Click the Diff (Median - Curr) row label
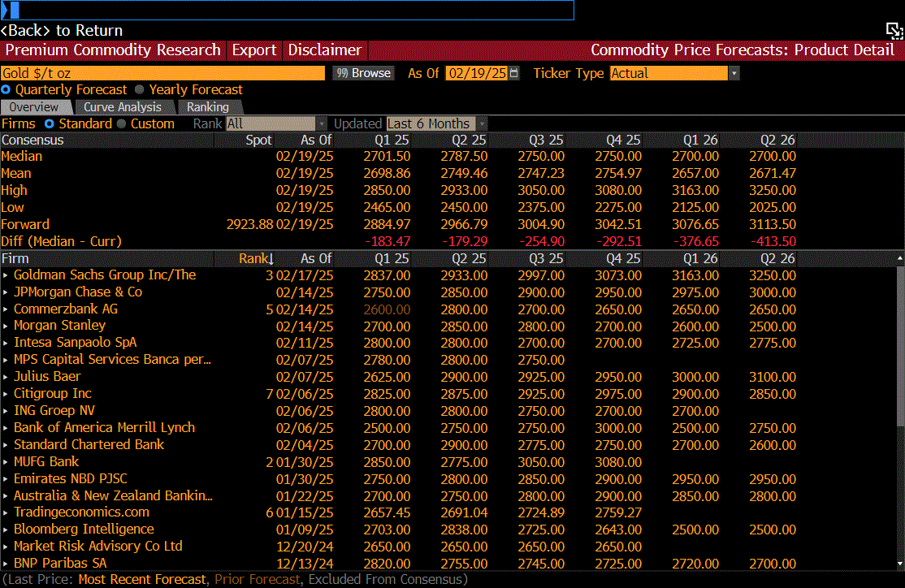This screenshot has width=905, height=588. coord(61,241)
